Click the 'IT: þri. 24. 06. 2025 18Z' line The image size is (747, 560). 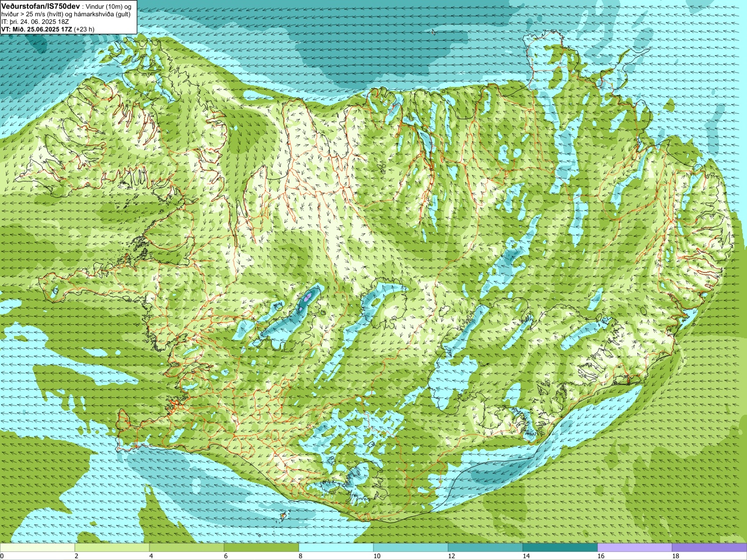[x=35, y=22]
